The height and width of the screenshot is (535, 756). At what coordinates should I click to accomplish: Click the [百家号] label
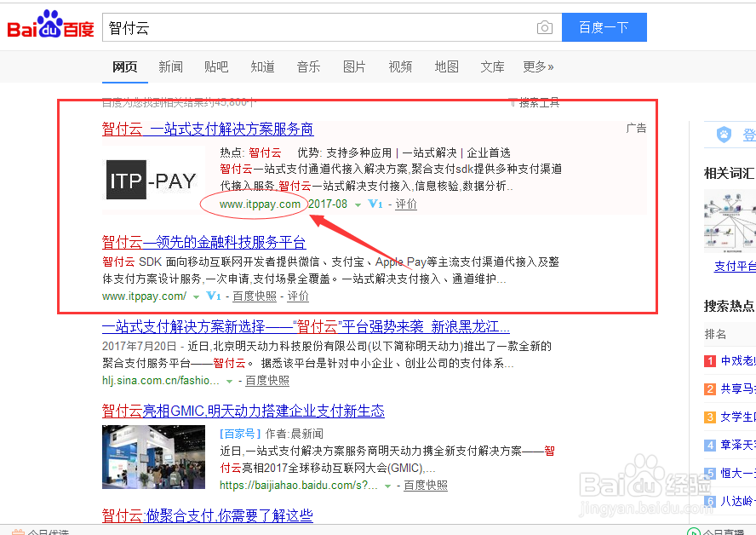click(x=240, y=434)
